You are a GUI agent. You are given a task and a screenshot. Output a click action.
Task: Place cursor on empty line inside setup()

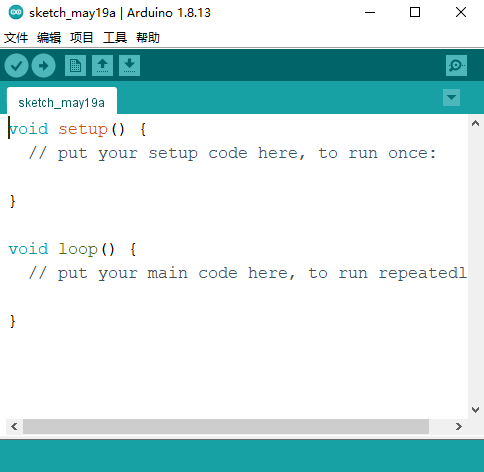pyautogui.click(x=233, y=177)
